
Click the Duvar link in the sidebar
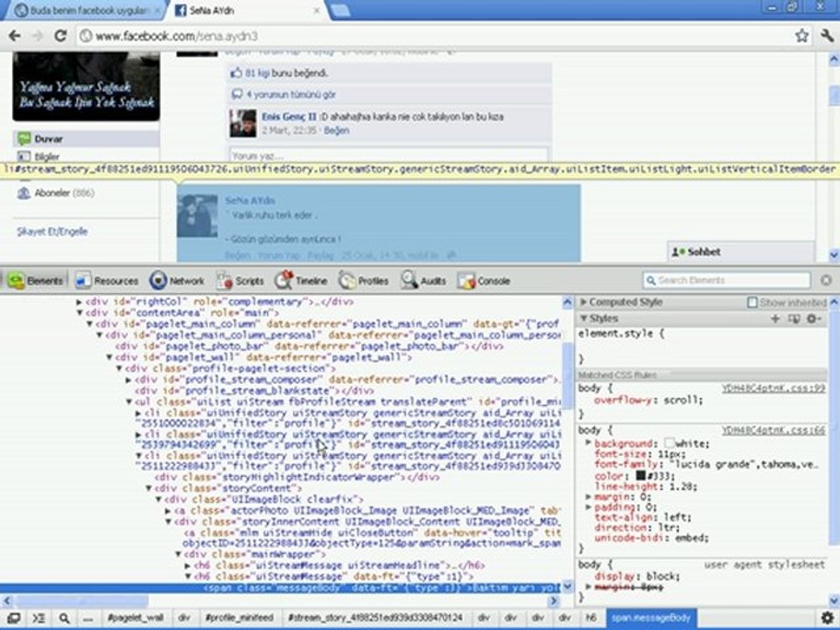pyautogui.click(x=48, y=139)
